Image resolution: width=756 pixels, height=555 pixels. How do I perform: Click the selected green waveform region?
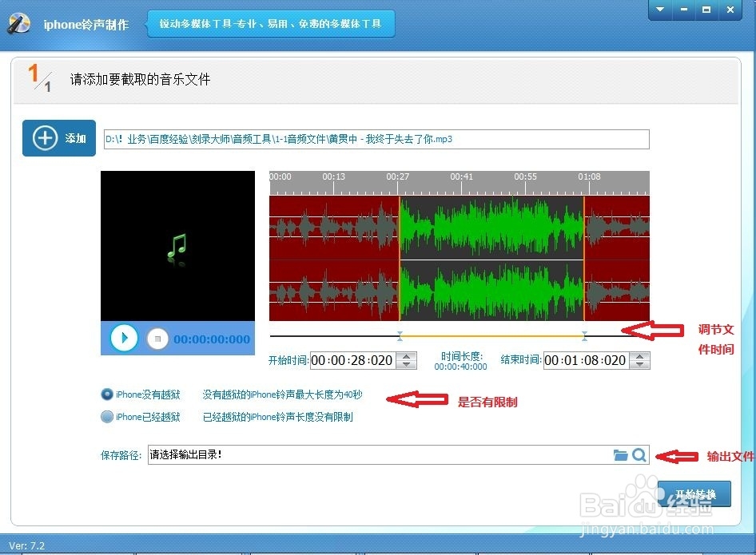click(x=491, y=258)
